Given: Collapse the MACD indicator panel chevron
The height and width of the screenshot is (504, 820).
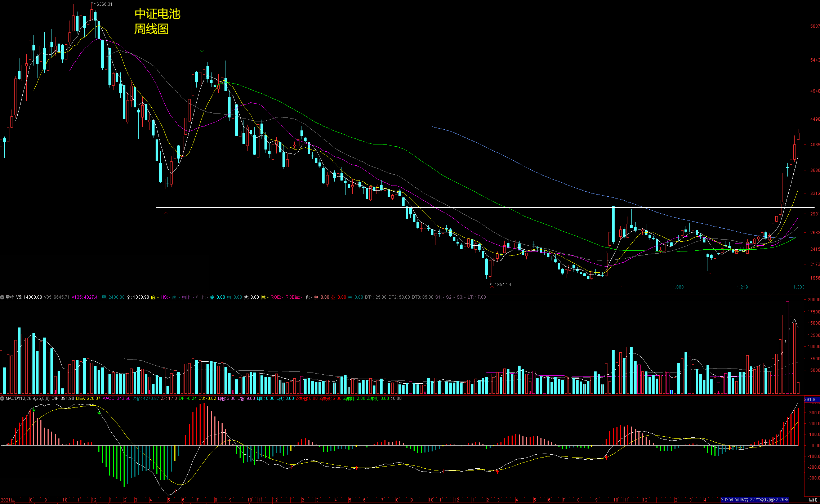Looking at the screenshot, I should point(2,398).
